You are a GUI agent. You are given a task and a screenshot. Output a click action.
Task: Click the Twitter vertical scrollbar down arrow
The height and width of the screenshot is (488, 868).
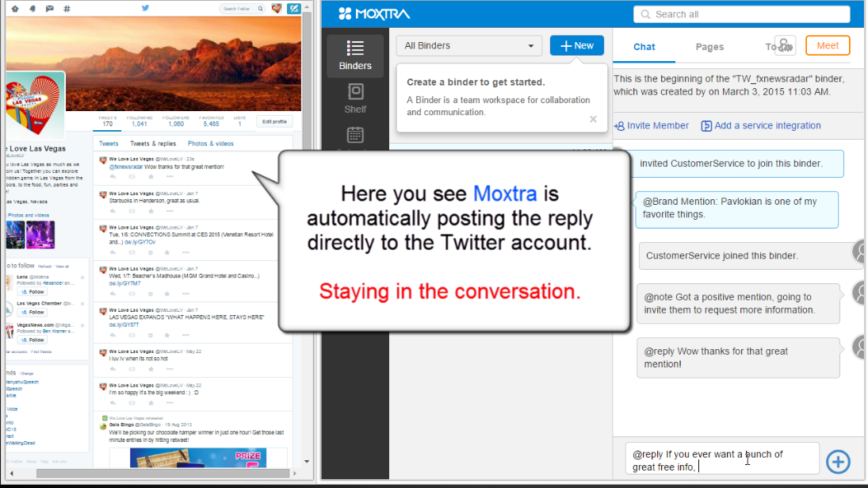coord(307,461)
